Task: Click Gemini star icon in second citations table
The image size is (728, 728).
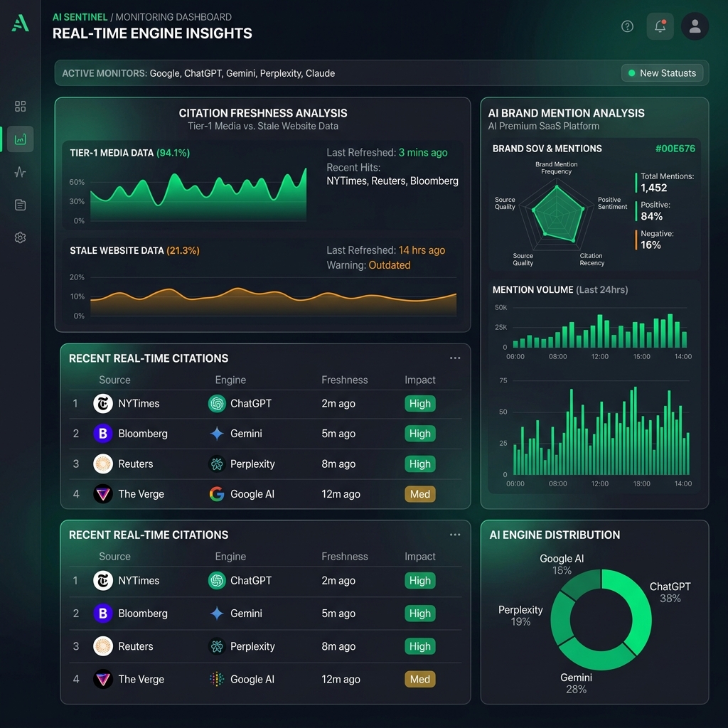Action: (217, 614)
